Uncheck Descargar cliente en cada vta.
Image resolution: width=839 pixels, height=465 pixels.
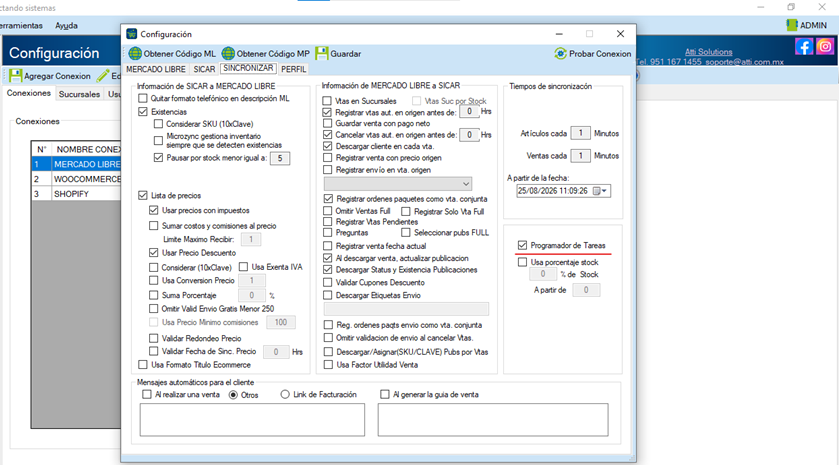[x=327, y=146]
